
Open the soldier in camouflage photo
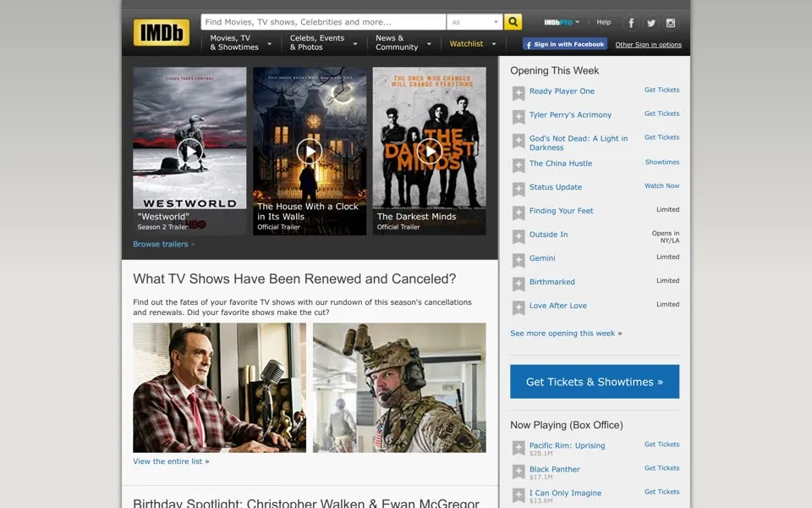pyautogui.click(x=399, y=388)
